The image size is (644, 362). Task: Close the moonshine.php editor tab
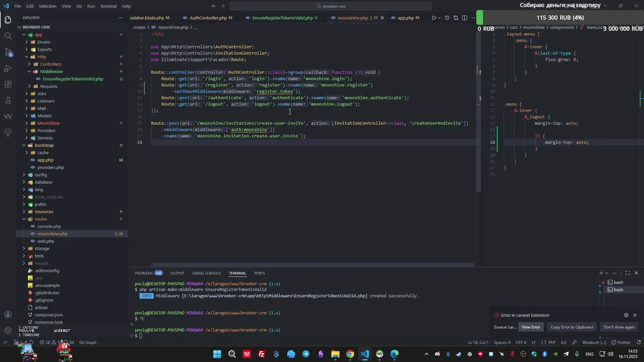click(x=382, y=18)
